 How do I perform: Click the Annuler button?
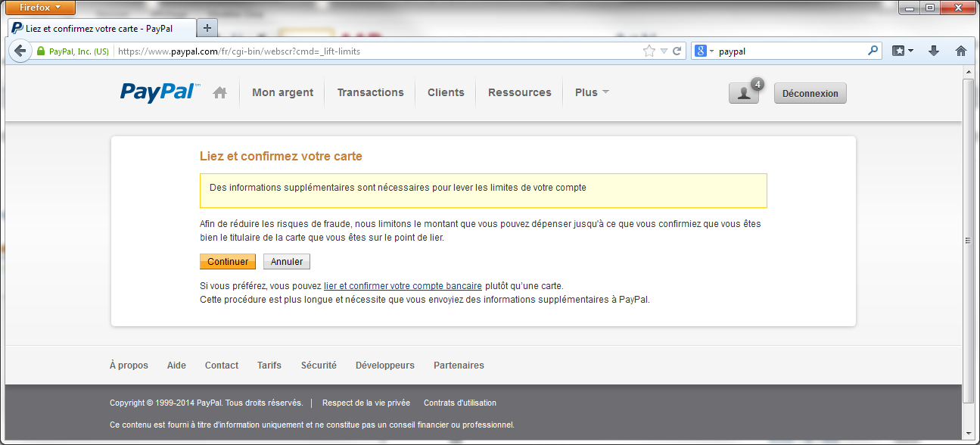(287, 262)
